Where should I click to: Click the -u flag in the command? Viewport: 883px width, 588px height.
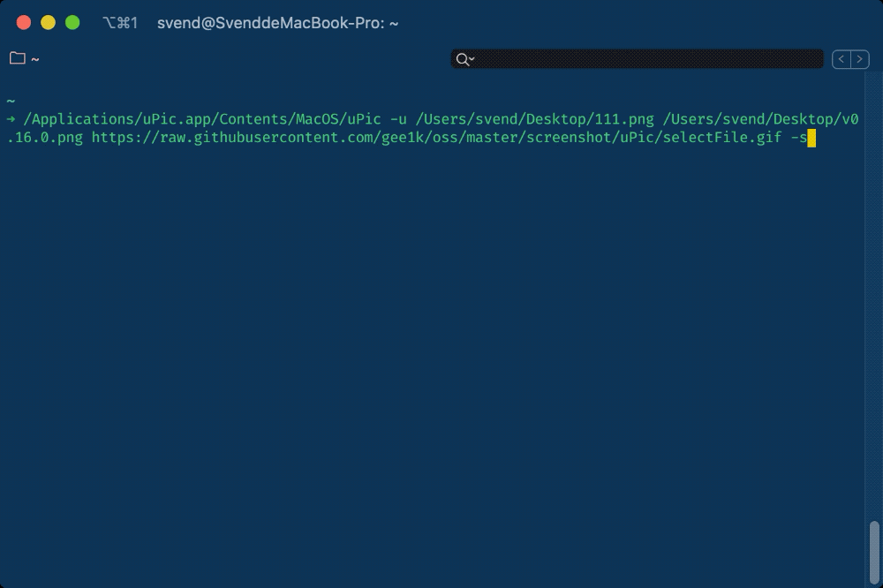pos(398,119)
